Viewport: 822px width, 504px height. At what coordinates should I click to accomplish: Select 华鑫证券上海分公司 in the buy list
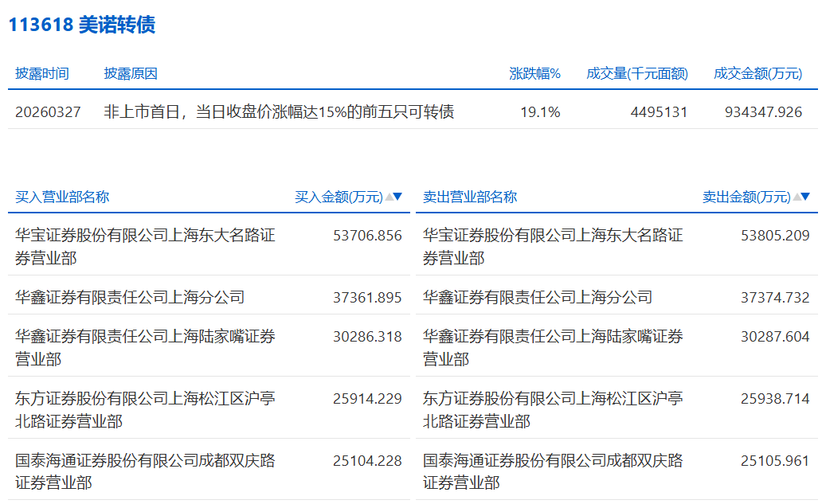point(130,297)
